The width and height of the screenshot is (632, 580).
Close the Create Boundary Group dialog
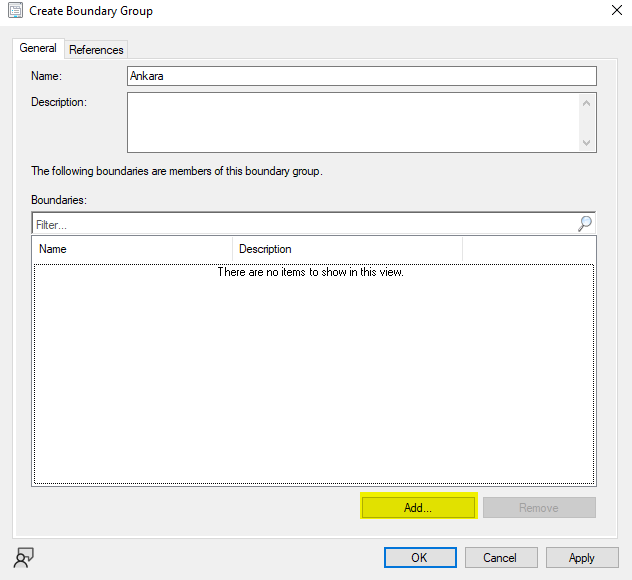(614, 11)
